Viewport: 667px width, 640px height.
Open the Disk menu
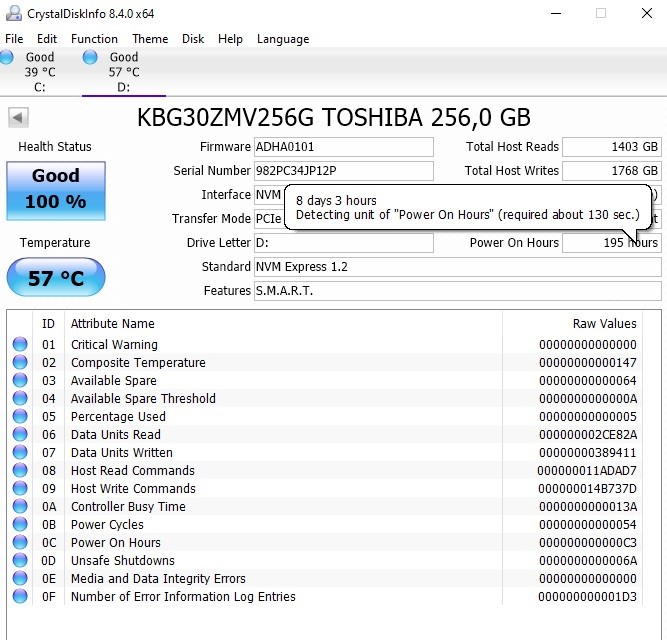tap(193, 39)
